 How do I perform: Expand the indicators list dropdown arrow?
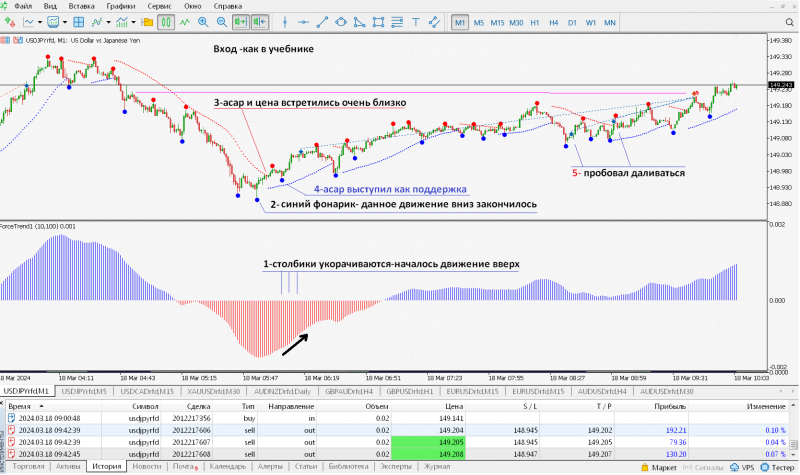point(108,22)
